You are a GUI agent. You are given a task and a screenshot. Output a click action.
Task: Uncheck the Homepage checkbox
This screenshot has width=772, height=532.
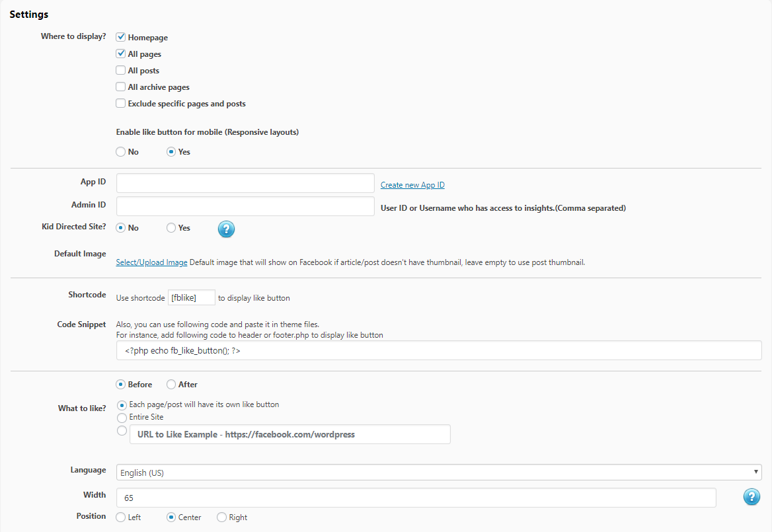click(x=120, y=37)
